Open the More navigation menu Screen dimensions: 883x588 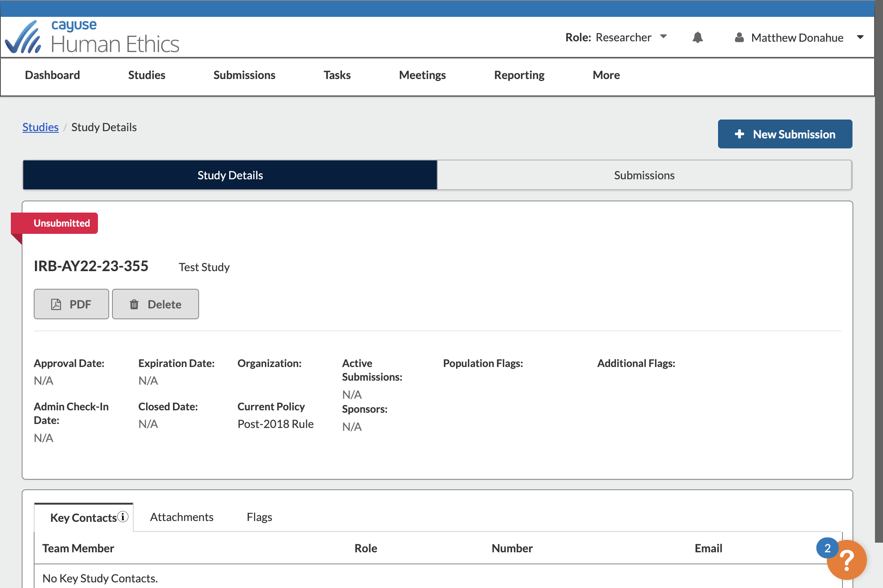pyautogui.click(x=606, y=75)
